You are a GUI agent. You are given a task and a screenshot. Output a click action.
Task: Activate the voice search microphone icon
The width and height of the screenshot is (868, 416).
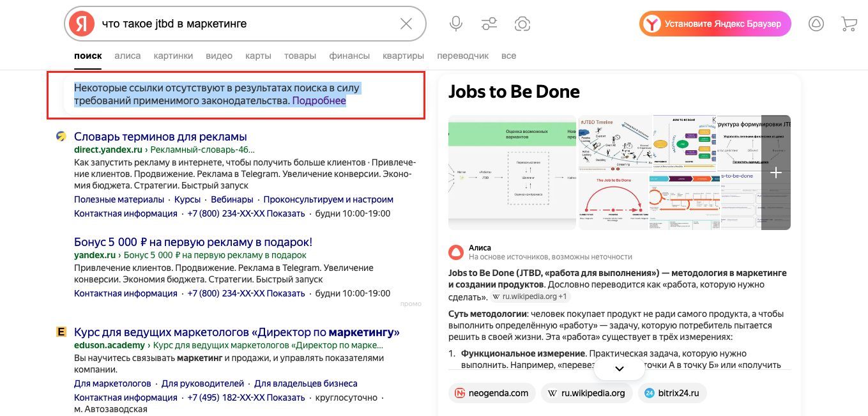[x=455, y=23]
